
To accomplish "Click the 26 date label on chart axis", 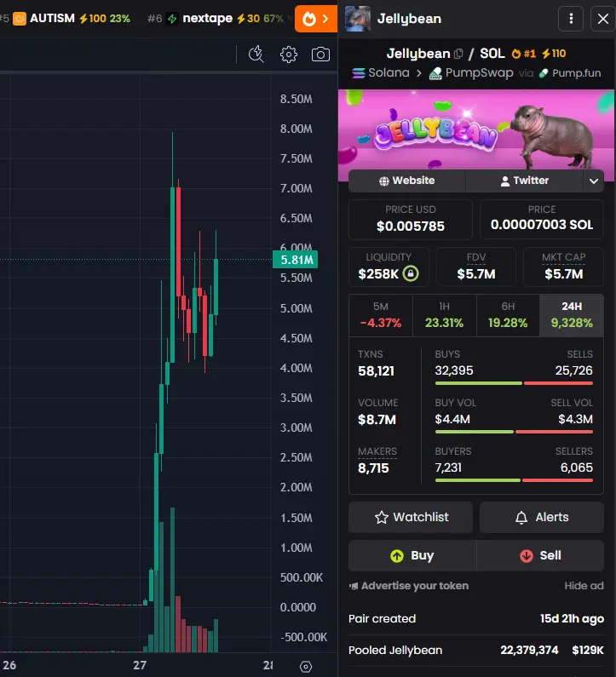I will click(9, 665).
